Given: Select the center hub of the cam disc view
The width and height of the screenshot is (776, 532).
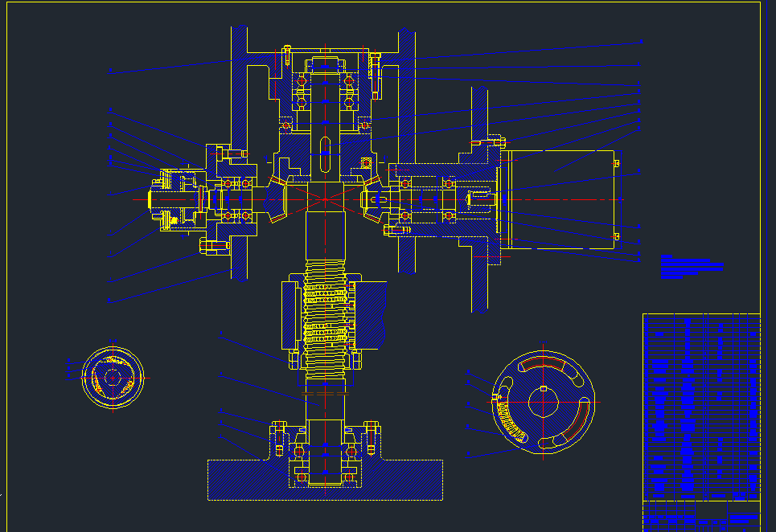Looking at the screenshot, I should (544, 402).
